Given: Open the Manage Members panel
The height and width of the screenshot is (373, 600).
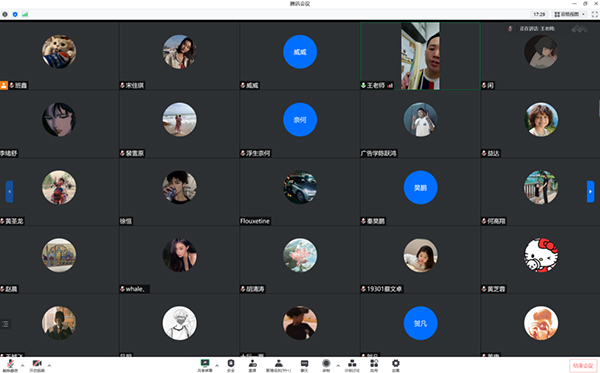Looking at the screenshot, I should point(279,365).
